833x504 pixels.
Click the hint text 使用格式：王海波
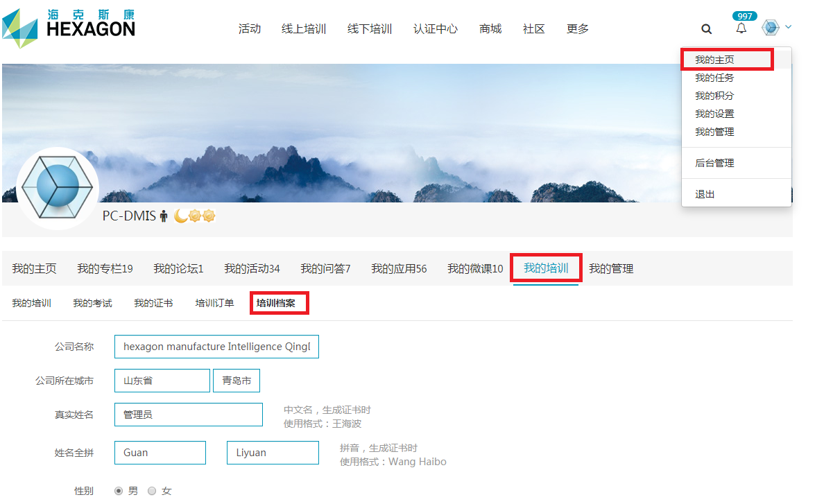click(323, 424)
